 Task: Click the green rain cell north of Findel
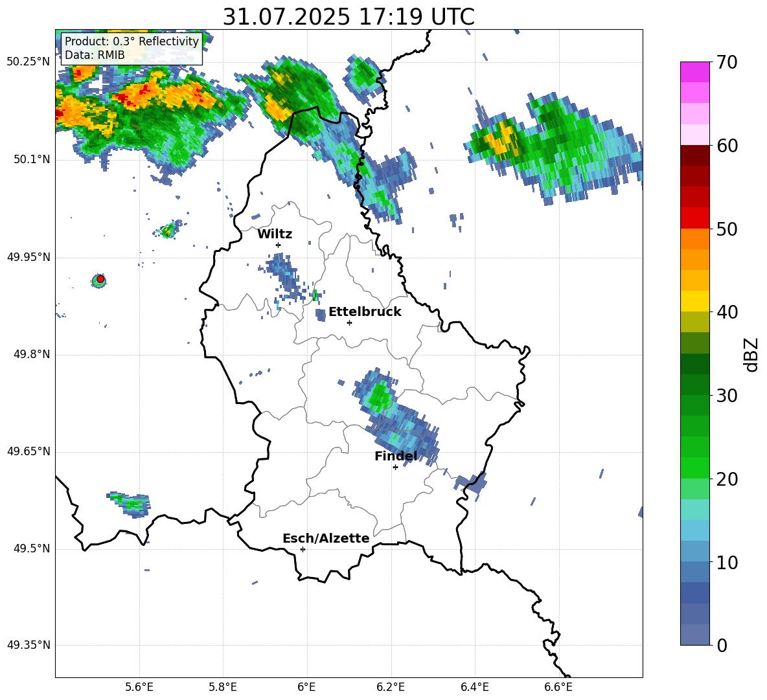379,396
